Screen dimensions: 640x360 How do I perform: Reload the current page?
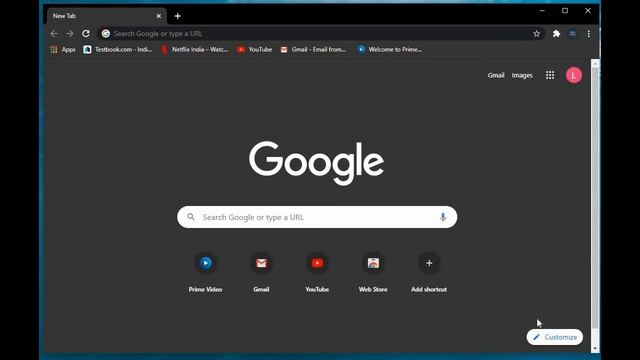[86, 34]
